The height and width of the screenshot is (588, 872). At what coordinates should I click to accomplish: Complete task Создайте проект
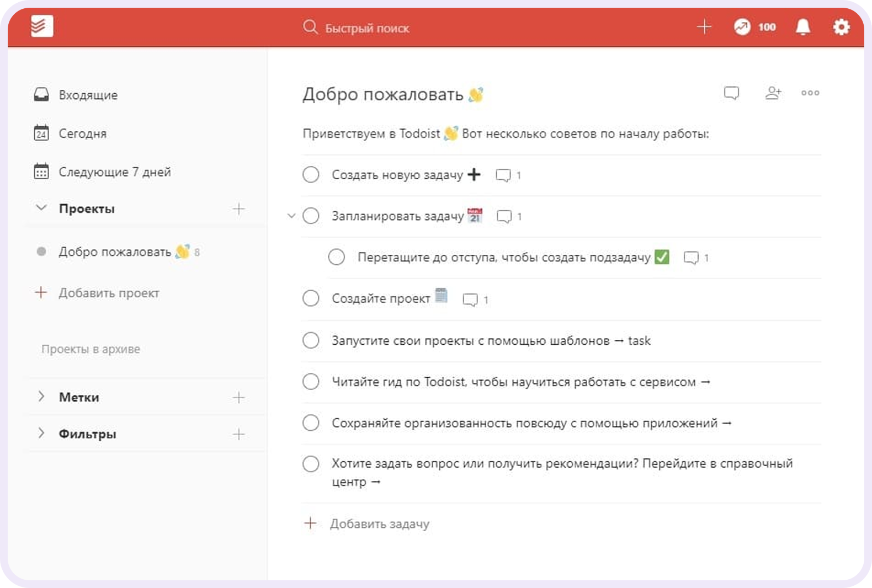click(x=311, y=298)
